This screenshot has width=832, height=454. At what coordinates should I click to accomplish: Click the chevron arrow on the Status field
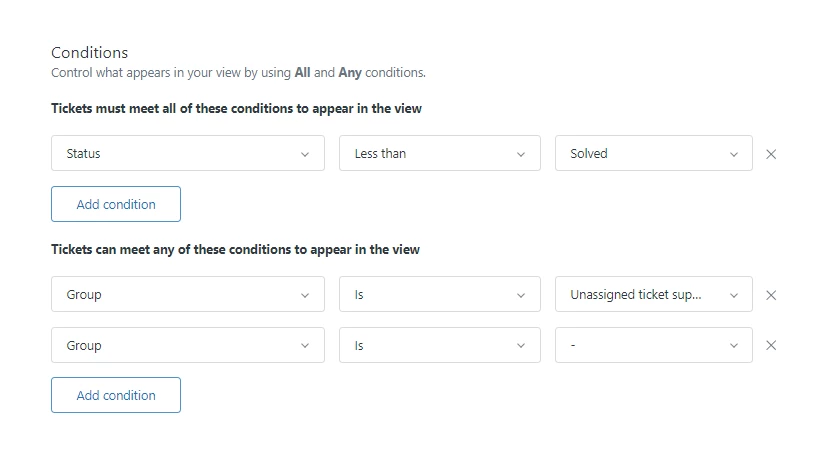tap(305, 154)
